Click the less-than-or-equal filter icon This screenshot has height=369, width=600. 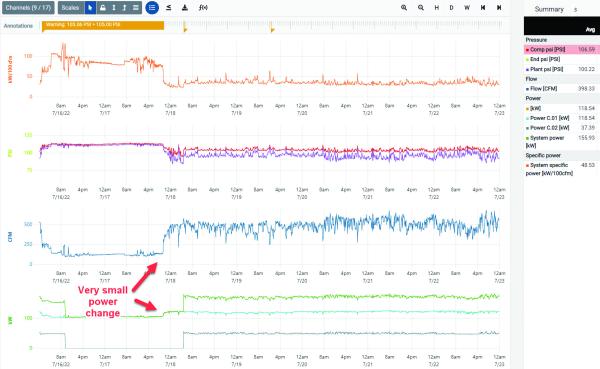[168, 8]
